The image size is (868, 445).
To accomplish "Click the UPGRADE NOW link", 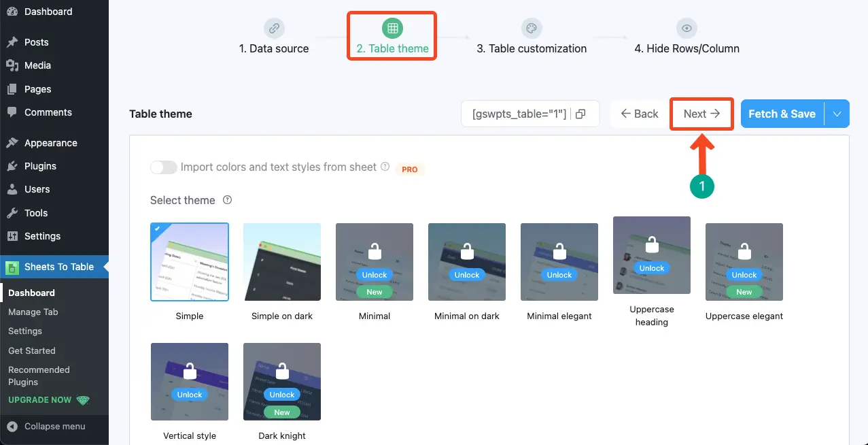I will [39, 400].
